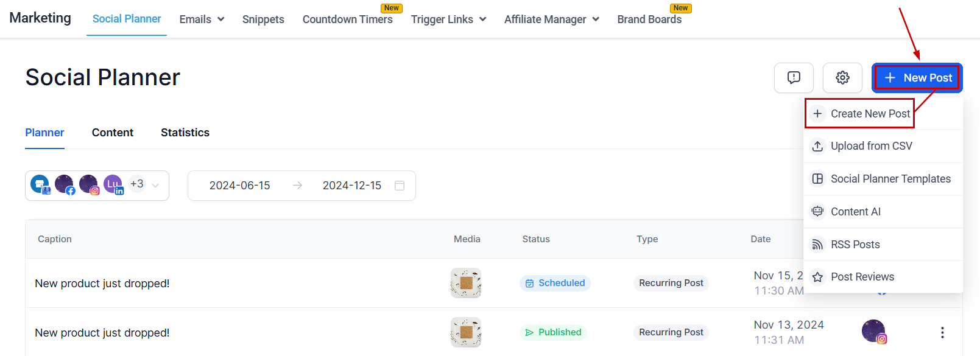Open three-dot menu for published post
The height and width of the screenshot is (356, 980).
coord(942,332)
